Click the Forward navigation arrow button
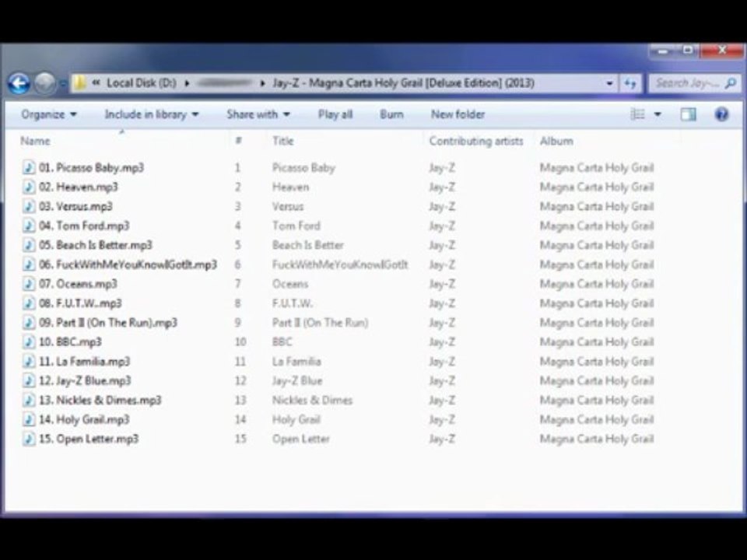Image resolution: width=747 pixels, height=560 pixels. 45,83
